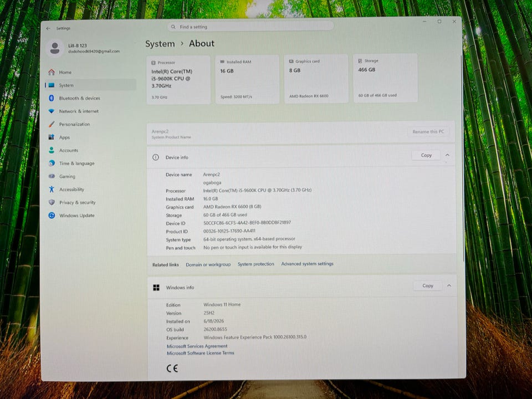Open Advanced system settings link
This screenshot has height=399, width=532.
[307, 264]
